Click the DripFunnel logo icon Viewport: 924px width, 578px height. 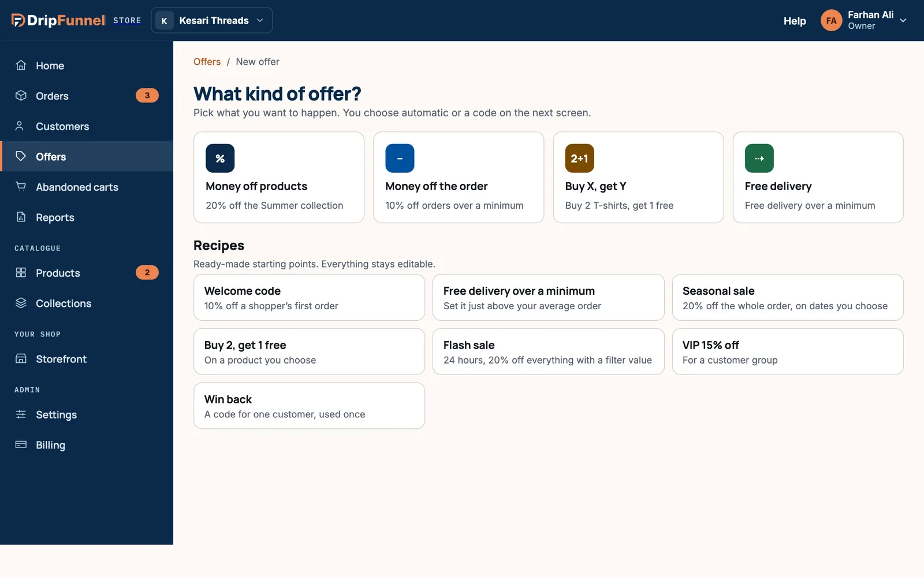point(18,20)
